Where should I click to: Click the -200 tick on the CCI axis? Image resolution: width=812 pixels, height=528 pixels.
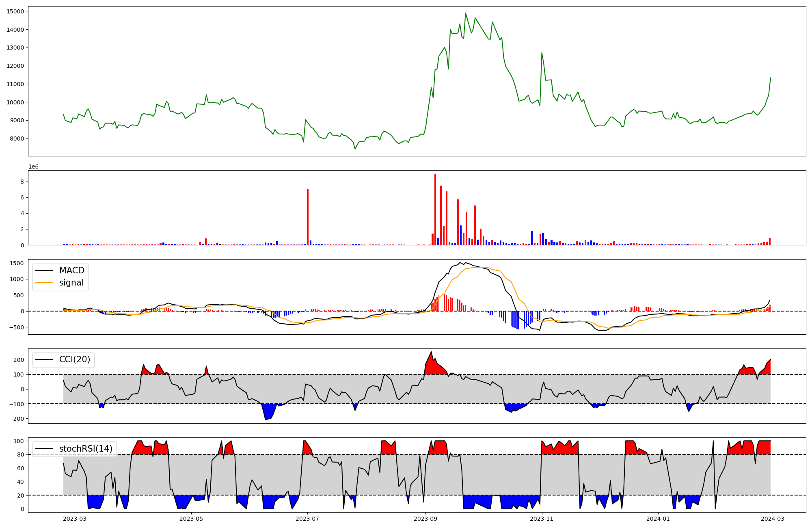[16, 419]
